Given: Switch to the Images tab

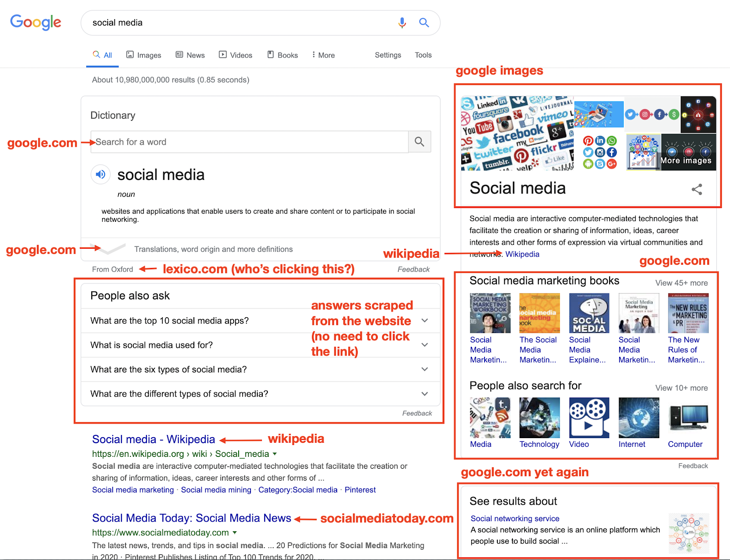Looking at the screenshot, I should [144, 55].
